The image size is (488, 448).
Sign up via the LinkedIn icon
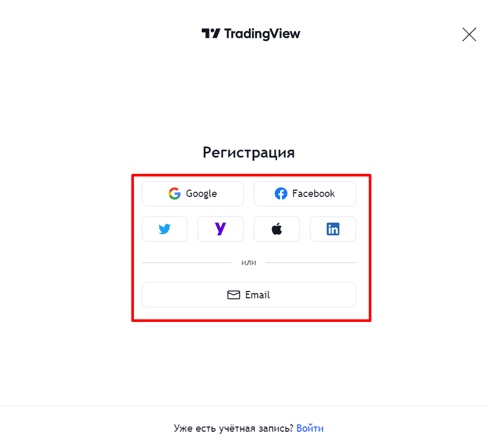click(333, 229)
